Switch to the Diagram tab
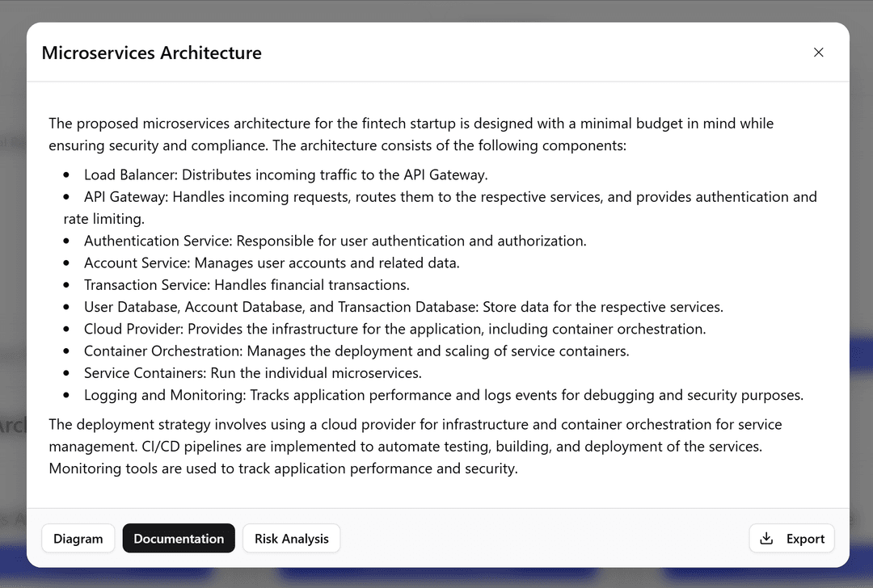The image size is (873, 588). coord(78,539)
